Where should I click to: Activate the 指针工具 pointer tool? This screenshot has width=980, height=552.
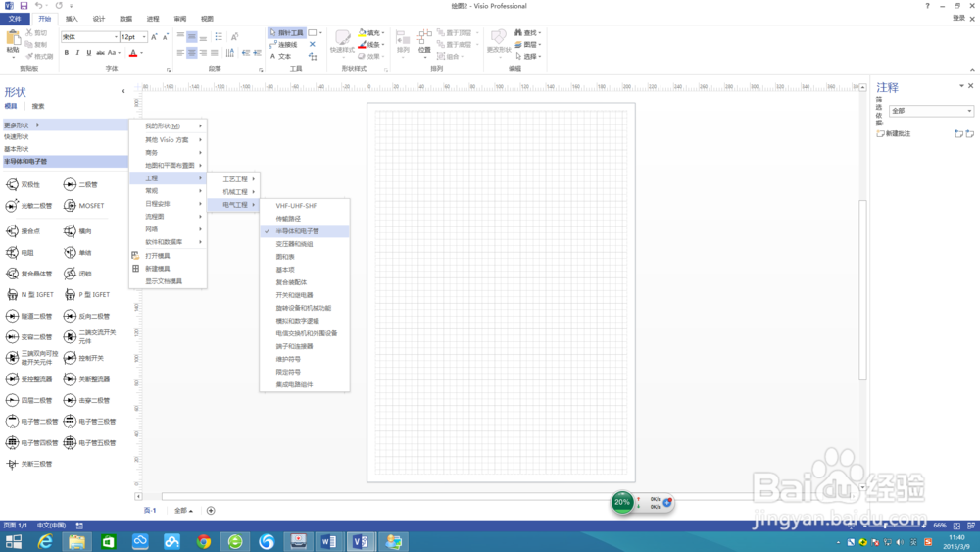pyautogui.click(x=286, y=32)
